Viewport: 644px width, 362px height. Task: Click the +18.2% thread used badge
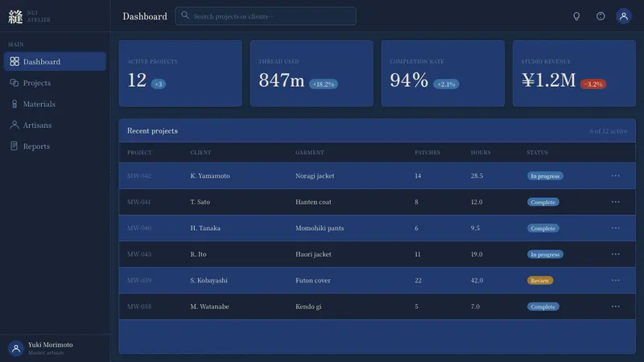[x=324, y=84]
